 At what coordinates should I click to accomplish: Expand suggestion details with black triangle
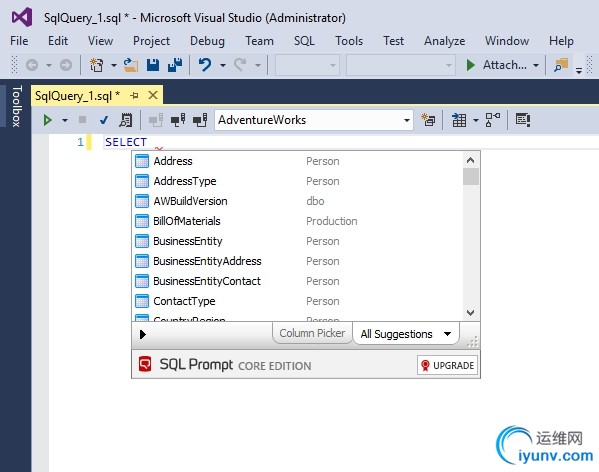(143, 335)
